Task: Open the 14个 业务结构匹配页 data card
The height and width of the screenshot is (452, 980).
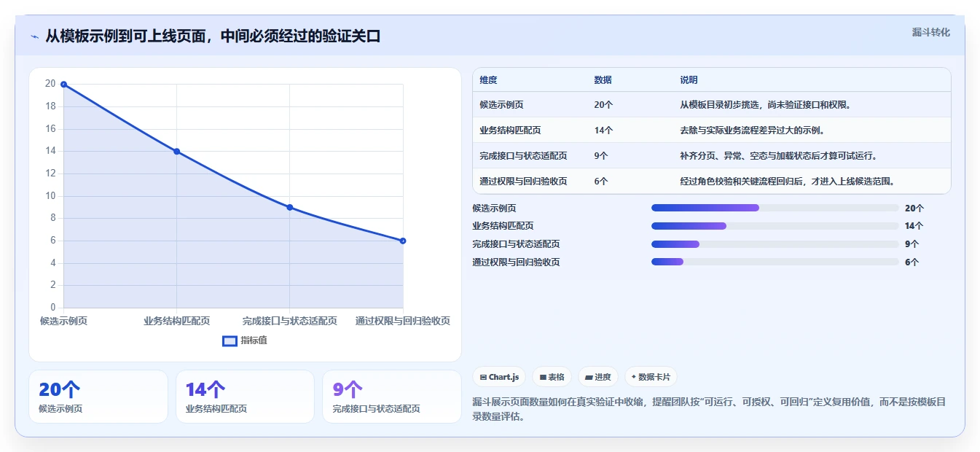Action: pyautogui.click(x=245, y=397)
